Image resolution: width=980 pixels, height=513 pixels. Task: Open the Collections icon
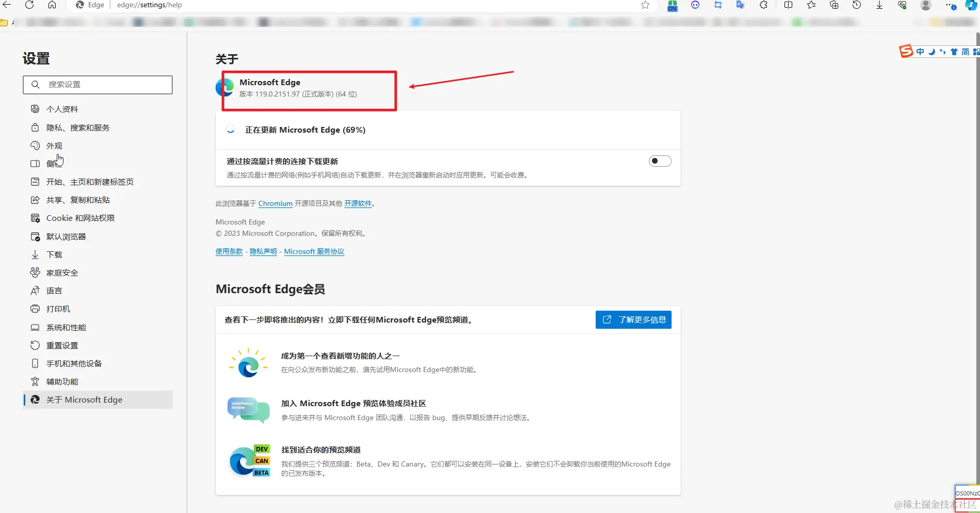tap(834, 5)
